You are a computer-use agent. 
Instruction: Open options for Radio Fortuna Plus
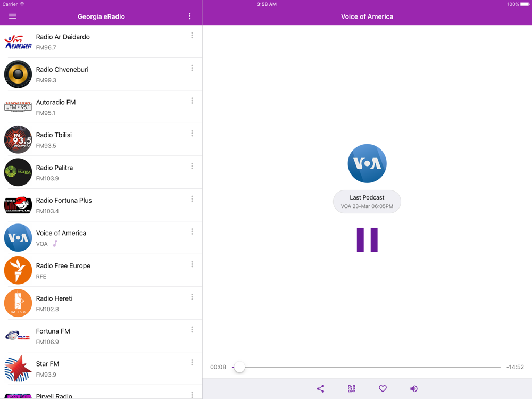[192, 199]
